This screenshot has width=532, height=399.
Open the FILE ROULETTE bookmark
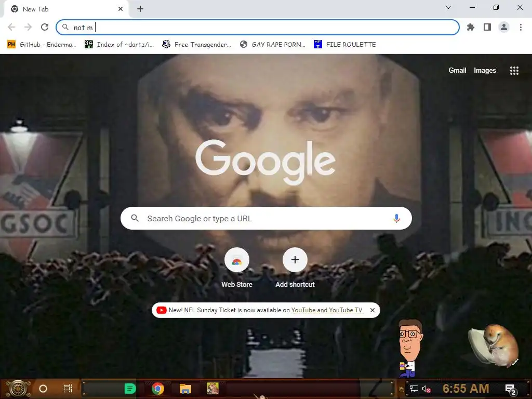coord(345,45)
